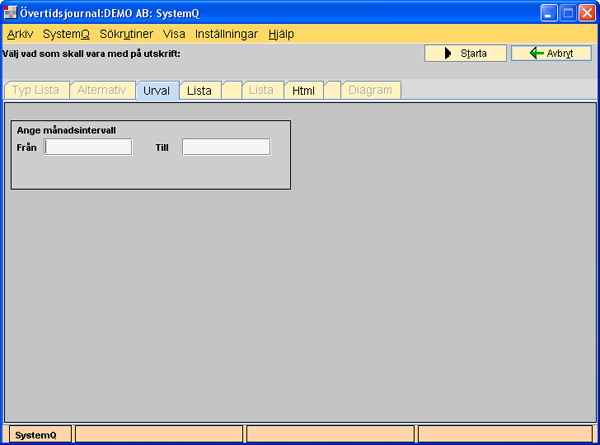Click the application icon in the title bar
600x445 pixels.
[12, 13]
